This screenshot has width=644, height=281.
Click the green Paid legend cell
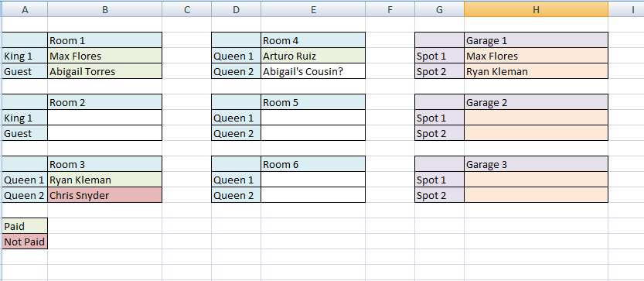tap(25, 226)
